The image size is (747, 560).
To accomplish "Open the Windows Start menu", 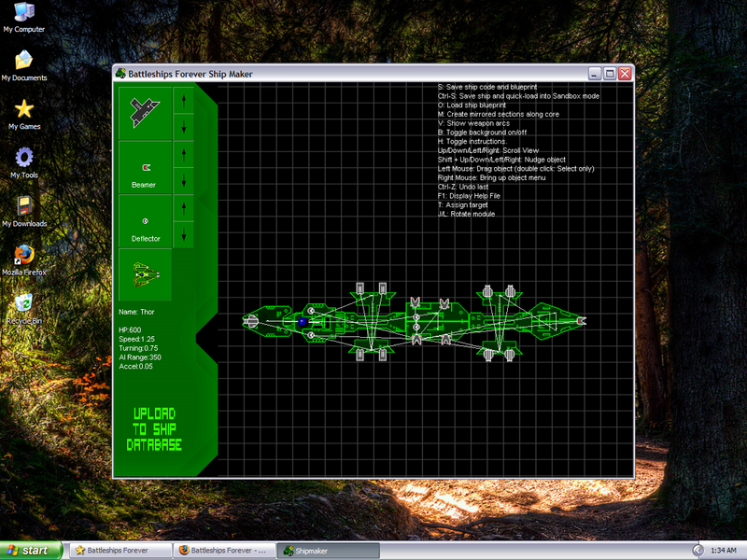I will click(31, 551).
